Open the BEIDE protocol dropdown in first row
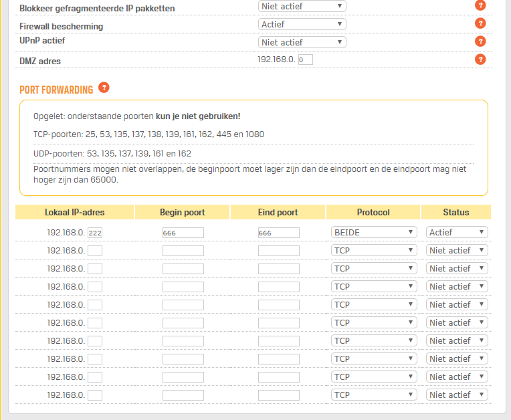The width and height of the screenshot is (511, 420). [x=374, y=232]
